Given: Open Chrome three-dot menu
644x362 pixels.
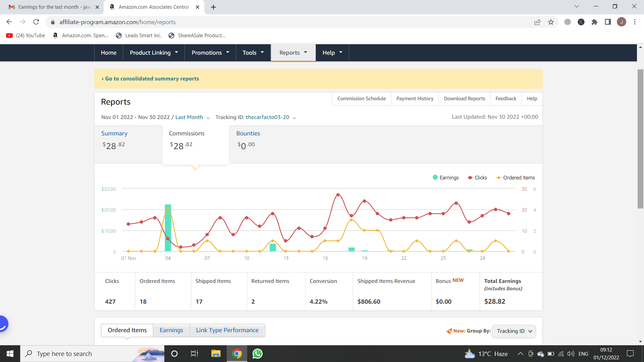Looking at the screenshot, I should 635,22.
